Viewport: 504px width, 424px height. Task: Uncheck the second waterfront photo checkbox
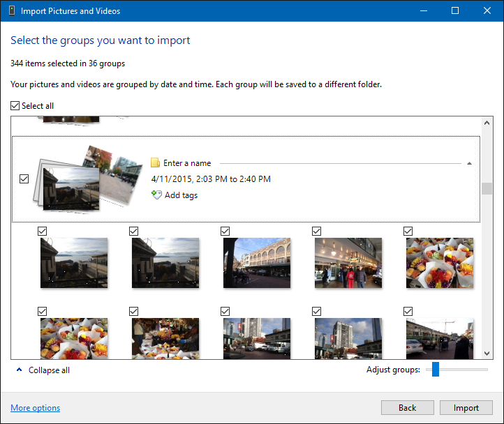134,231
